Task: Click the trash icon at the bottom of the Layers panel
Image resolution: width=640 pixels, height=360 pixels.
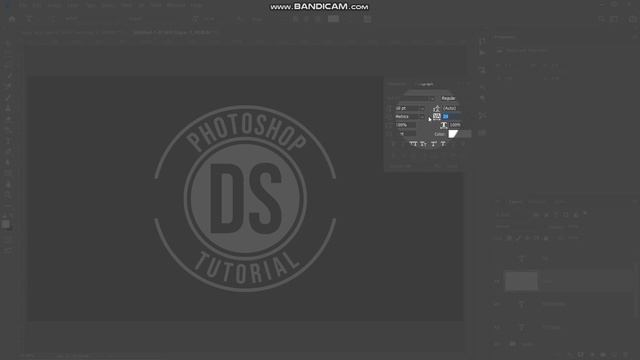Action: point(625,355)
